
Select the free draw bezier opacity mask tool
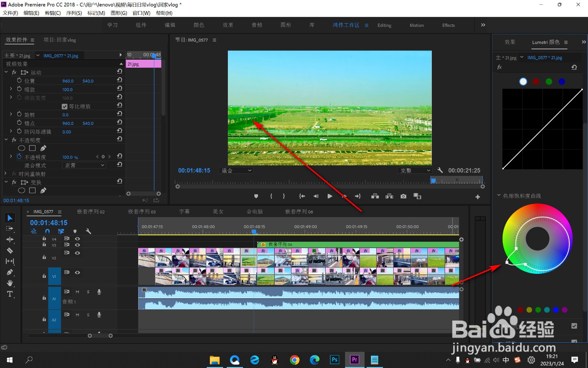[x=43, y=148]
